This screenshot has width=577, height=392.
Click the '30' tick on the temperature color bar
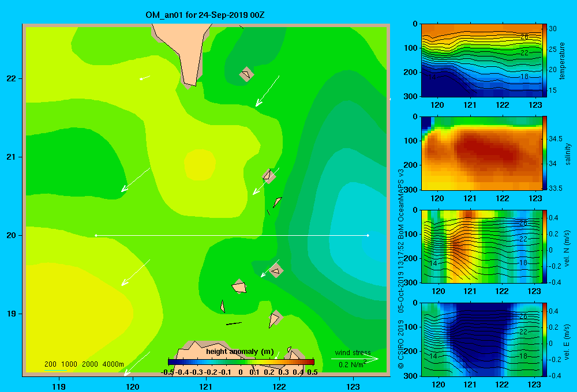(552, 29)
